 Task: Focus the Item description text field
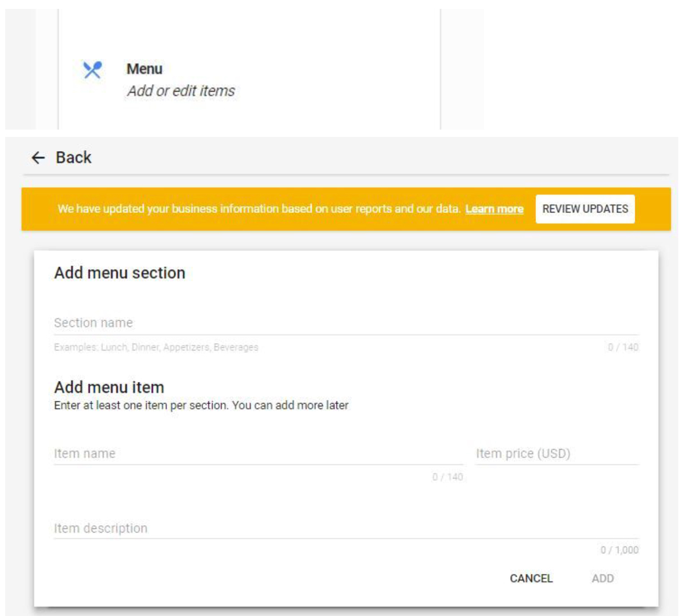coord(345,528)
